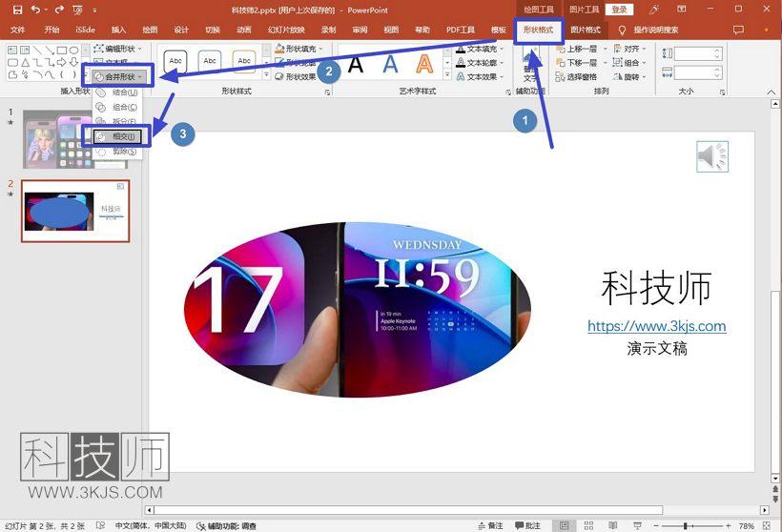The height and width of the screenshot is (532, 782).
Task: Choose 结合(U) from merge shapes menu
Action: click(118, 92)
